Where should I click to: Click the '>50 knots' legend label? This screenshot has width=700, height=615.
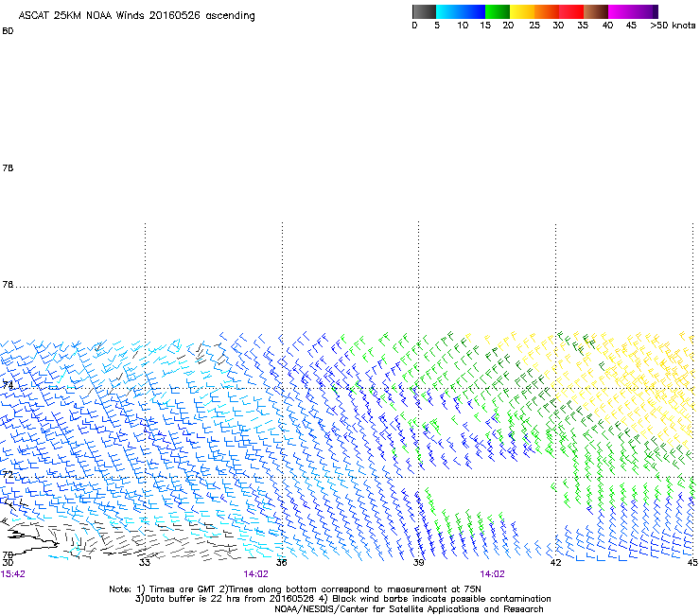click(673, 26)
